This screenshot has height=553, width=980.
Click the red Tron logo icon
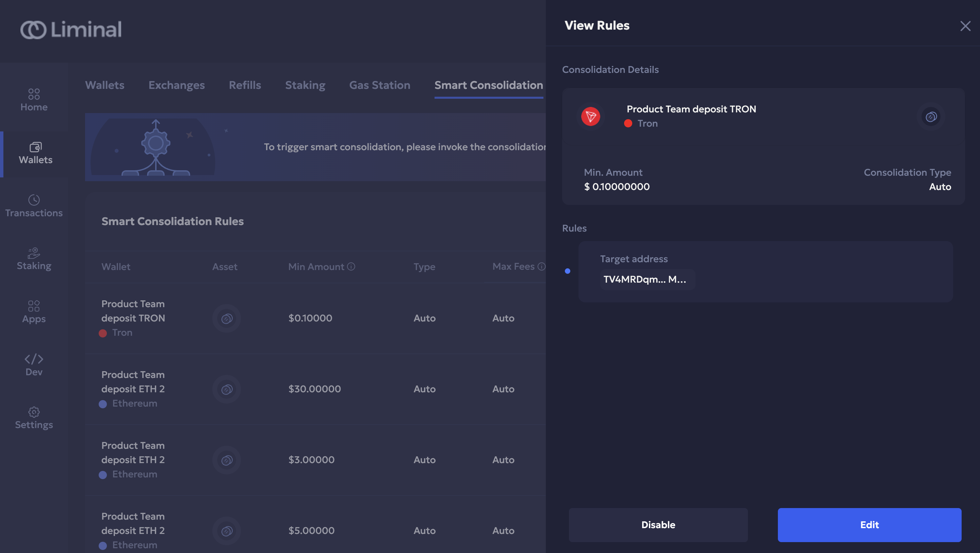pyautogui.click(x=590, y=116)
